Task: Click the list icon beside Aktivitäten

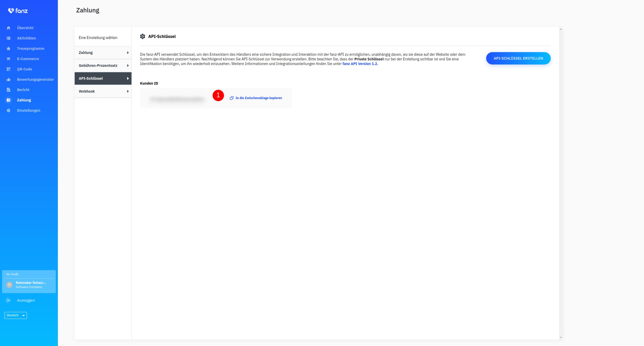Action: coord(9,38)
